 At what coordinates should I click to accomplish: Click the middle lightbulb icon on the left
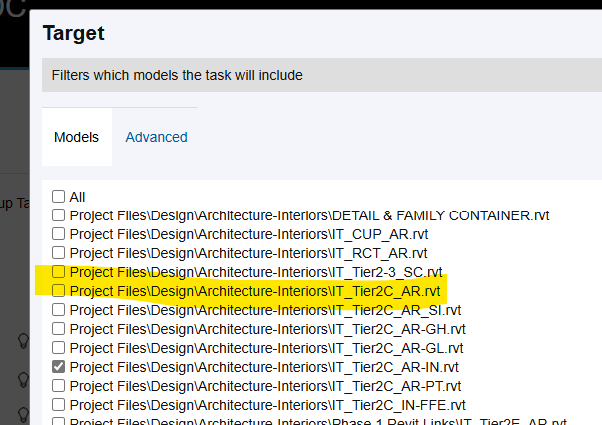tap(22, 379)
